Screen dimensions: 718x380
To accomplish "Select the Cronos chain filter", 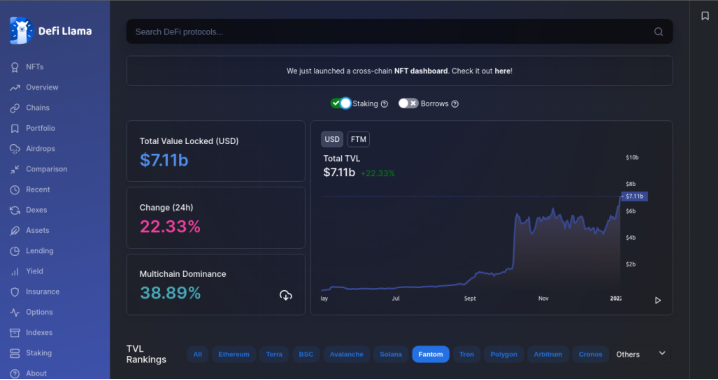I will 591,354.
